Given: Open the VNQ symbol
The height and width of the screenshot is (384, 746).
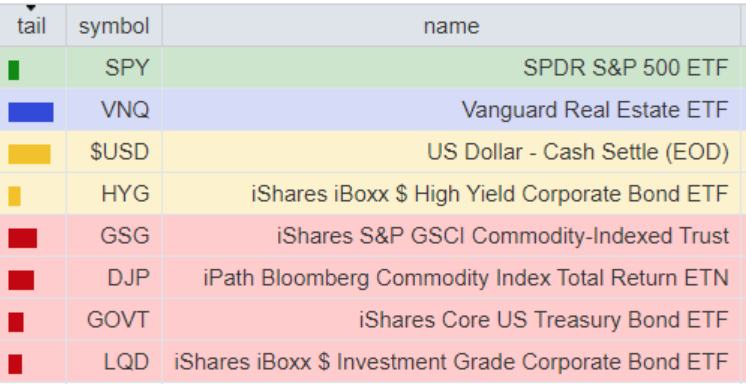Looking at the screenshot, I should click(125, 110).
